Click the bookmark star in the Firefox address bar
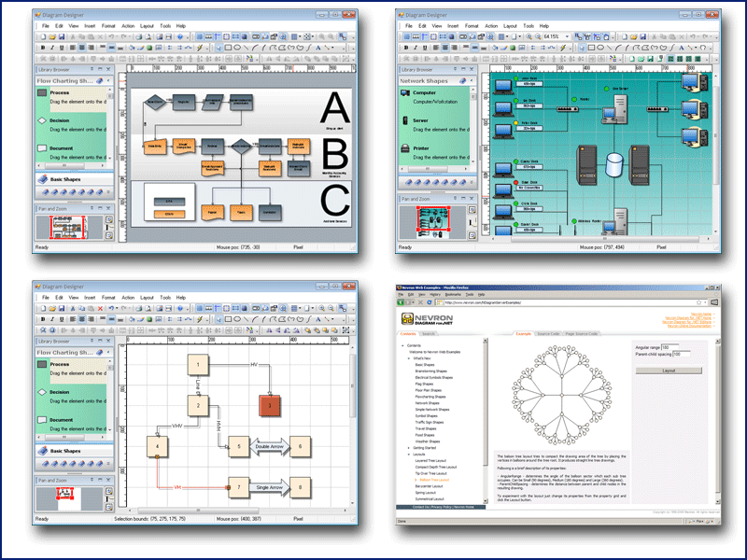This screenshot has height=560, width=747. 698,301
